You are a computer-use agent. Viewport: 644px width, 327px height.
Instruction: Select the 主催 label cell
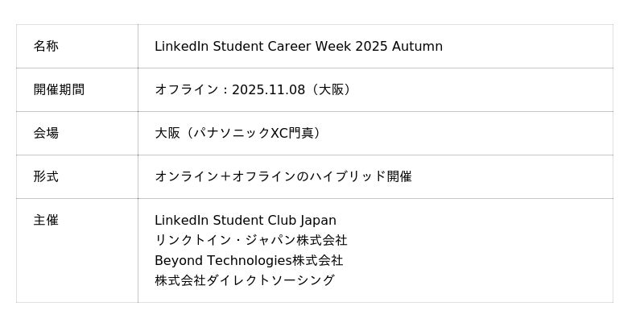point(46,221)
